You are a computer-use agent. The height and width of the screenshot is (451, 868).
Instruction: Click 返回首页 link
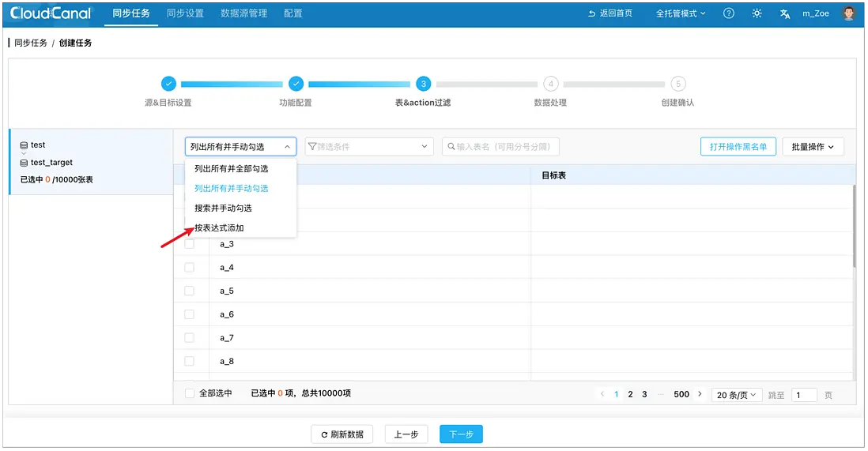coord(610,13)
